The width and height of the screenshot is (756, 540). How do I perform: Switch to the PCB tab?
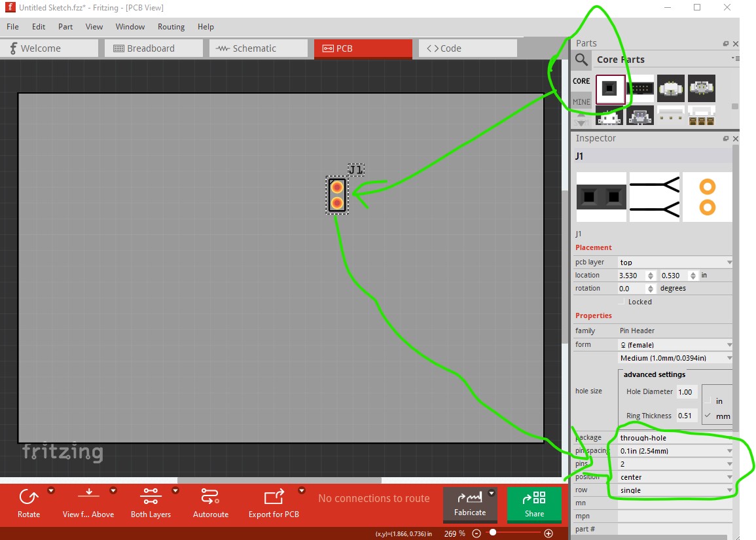pos(363,48)
